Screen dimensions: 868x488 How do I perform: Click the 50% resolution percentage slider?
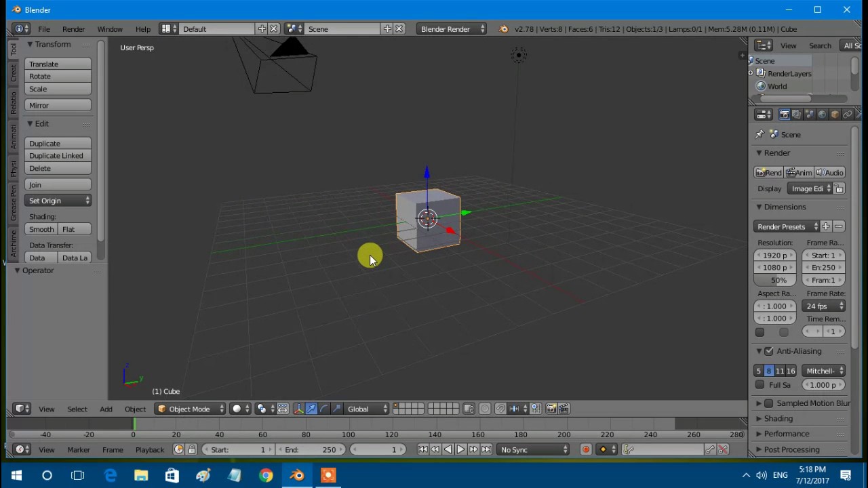[775, 280]
